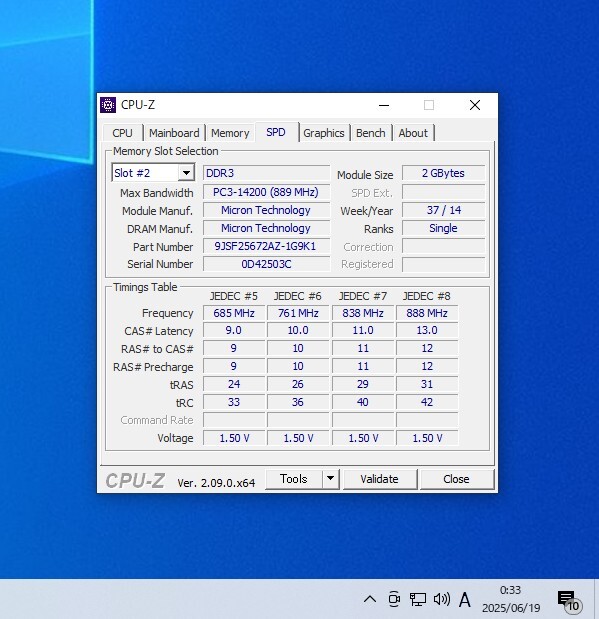
Task: Click the JEDEC #8 column header
Action: (427, 296)
